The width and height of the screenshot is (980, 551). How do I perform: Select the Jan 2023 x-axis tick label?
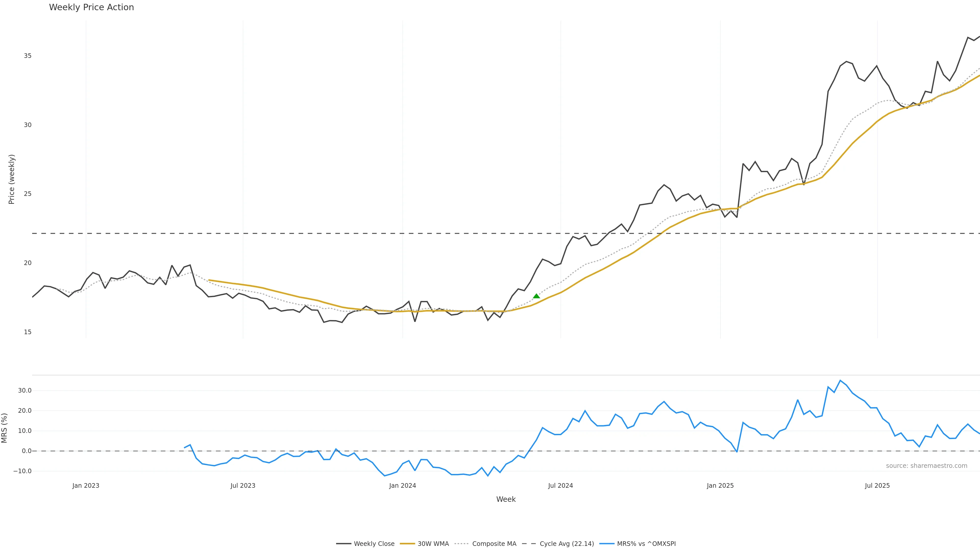coord(85,486)
